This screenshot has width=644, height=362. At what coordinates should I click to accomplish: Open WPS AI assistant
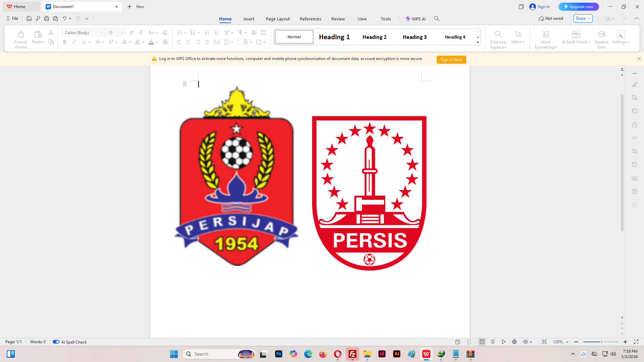(416, 19)
